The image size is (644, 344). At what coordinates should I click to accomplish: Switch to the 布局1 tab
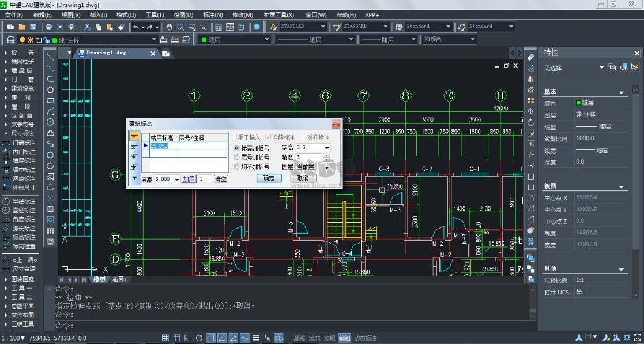click(x=118, y=279)
